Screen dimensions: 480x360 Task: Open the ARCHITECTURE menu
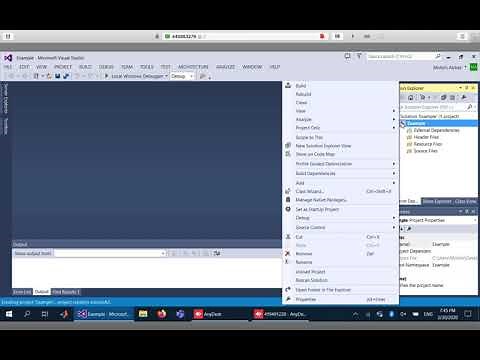(193, 67)
